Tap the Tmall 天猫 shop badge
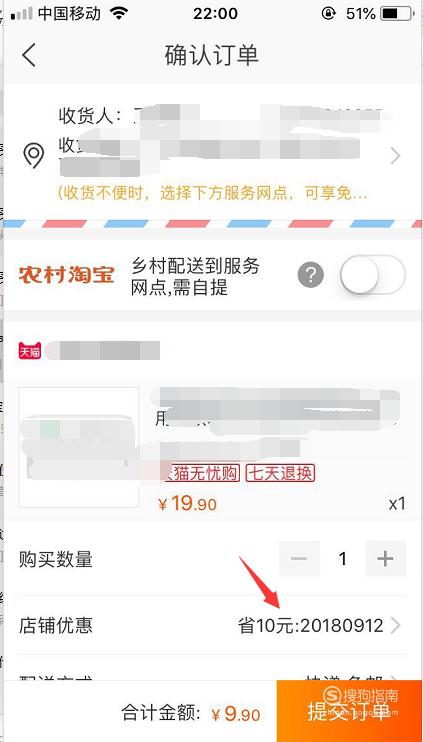Image resolution: width=423 pixels, height=742 pixels. pos(30,350)
